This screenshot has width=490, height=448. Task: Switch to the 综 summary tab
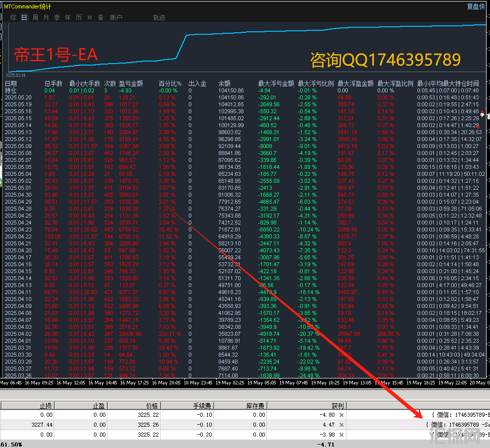[x=13, y=17]
